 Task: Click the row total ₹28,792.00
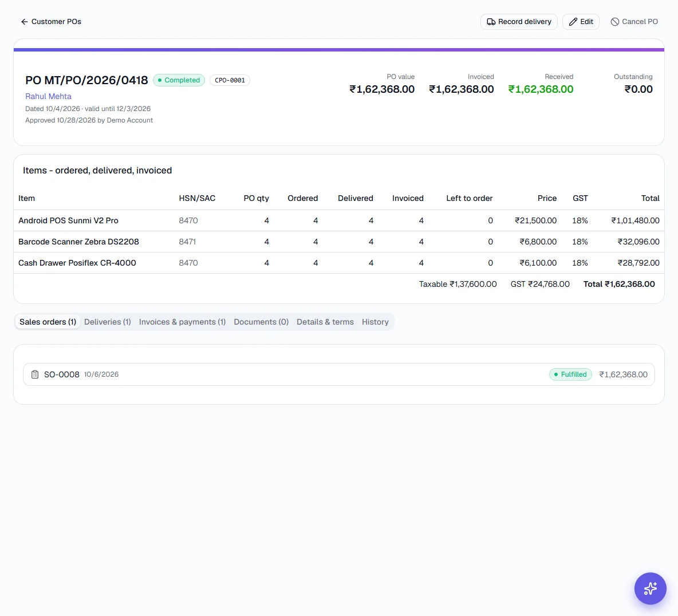coord(638,263)
